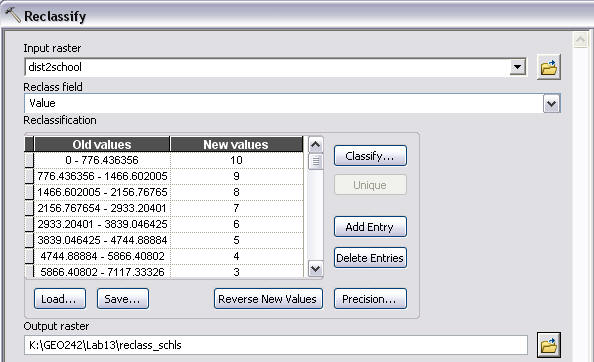Image resolution: width=594 pixels, height=362 pixels.
Task: Select the Old values column header
Action: pyautogui.click(x=102, y=144)
